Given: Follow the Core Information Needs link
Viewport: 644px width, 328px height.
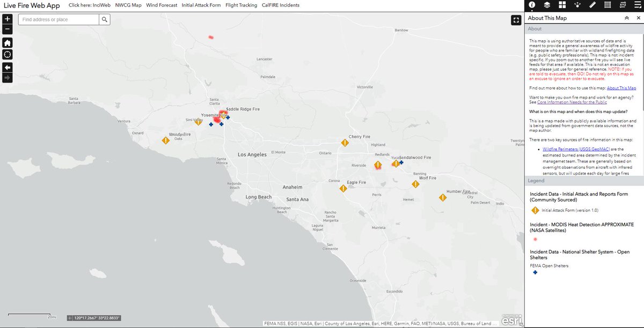Looking at the screenshot, I should (570, 102).
